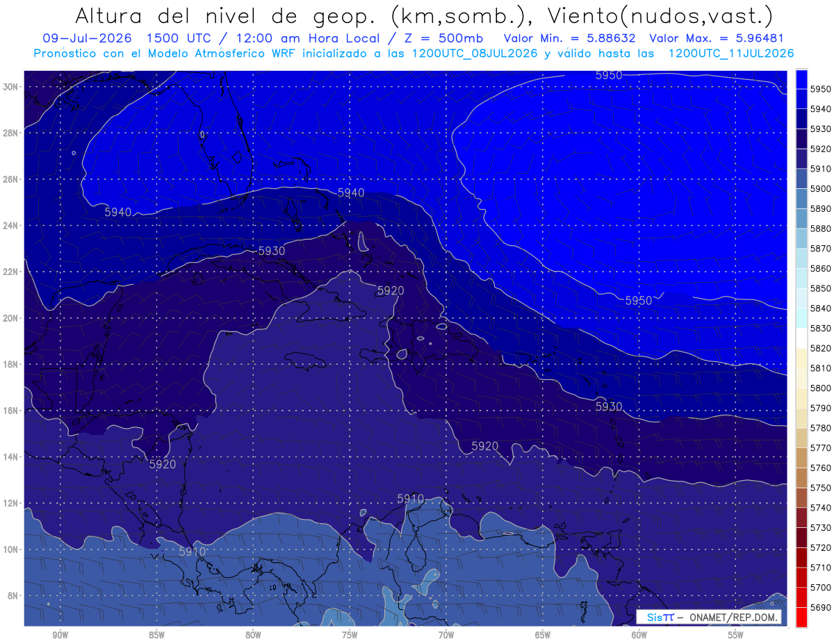Click the 5940 contour label over the Bahamas
This screenshot has width=834, height=644.
351,192
